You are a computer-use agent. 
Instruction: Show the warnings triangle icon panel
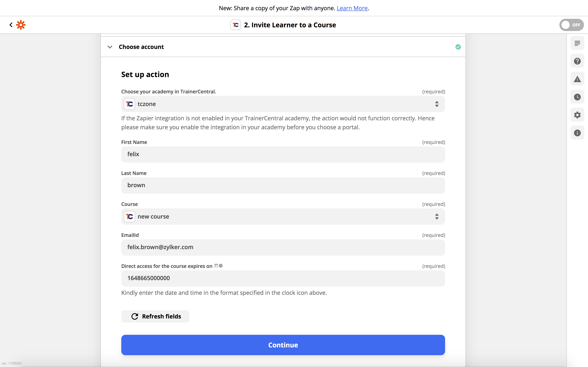pyautogui.click(x=577, y=79)
